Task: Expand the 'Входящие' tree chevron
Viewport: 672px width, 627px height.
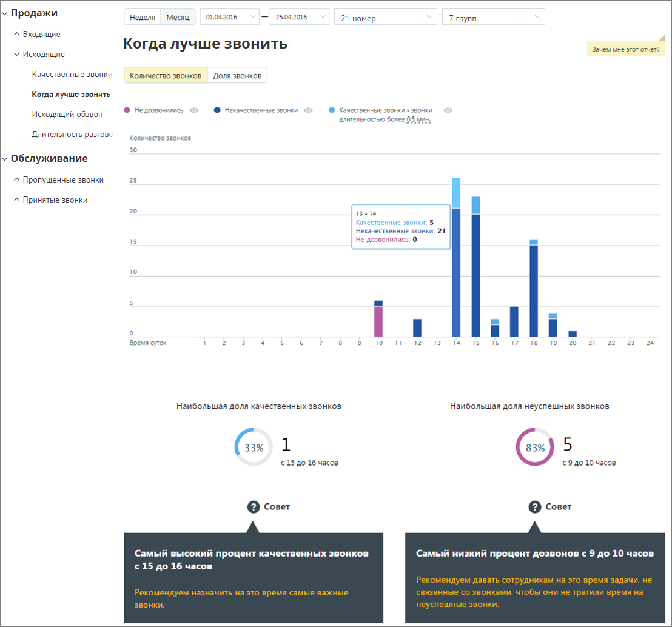Action: point(17,34)
